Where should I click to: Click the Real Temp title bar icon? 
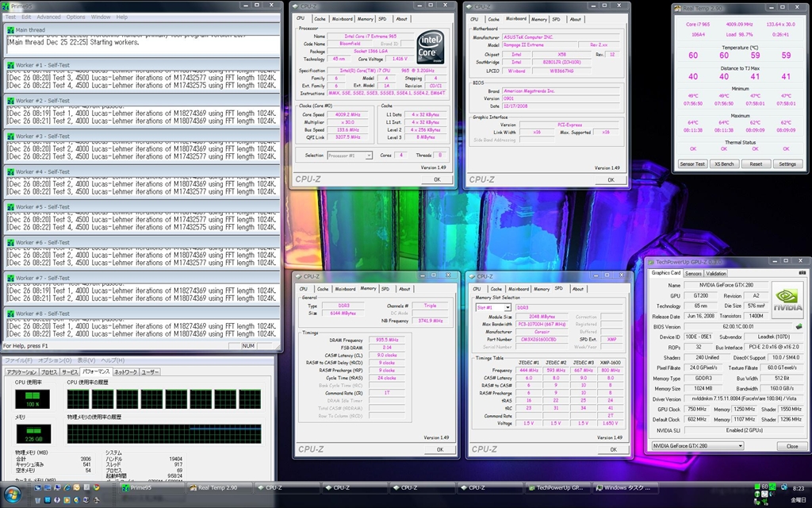[x=679, y=8]
